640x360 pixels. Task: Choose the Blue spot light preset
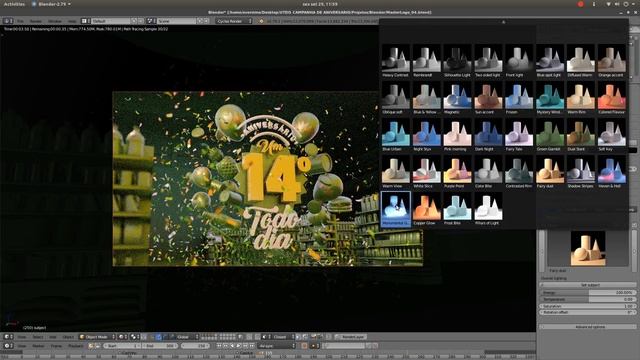click(550, 60)
